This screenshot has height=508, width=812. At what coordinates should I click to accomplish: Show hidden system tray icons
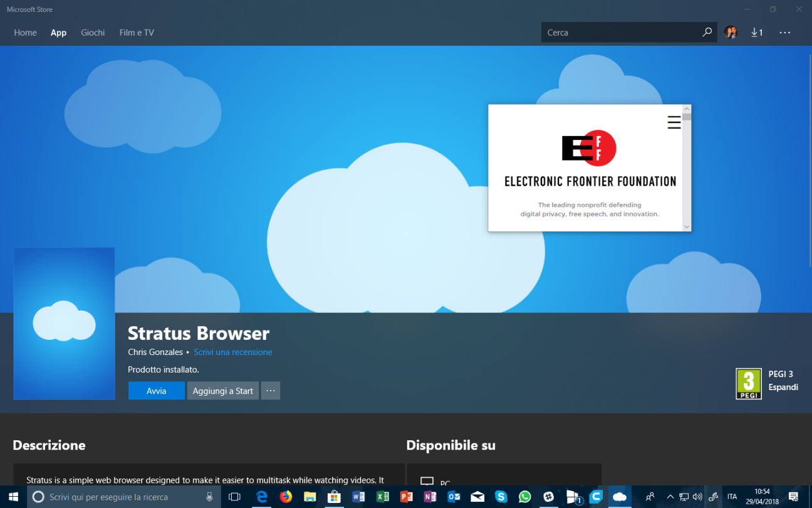[x=670, y=497]
